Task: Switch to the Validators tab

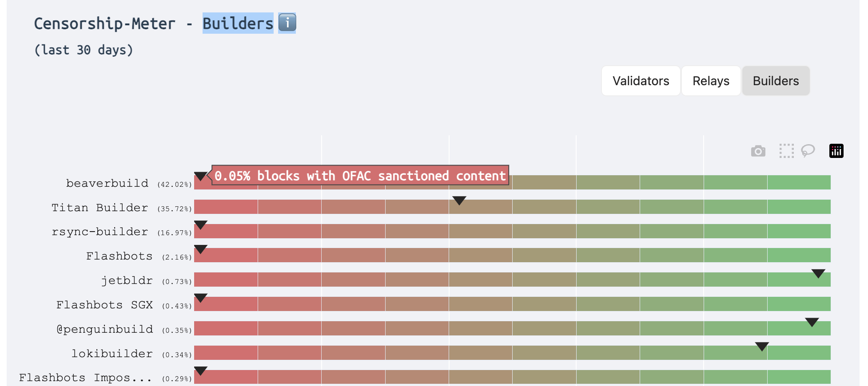Action: tap(640, 81)
